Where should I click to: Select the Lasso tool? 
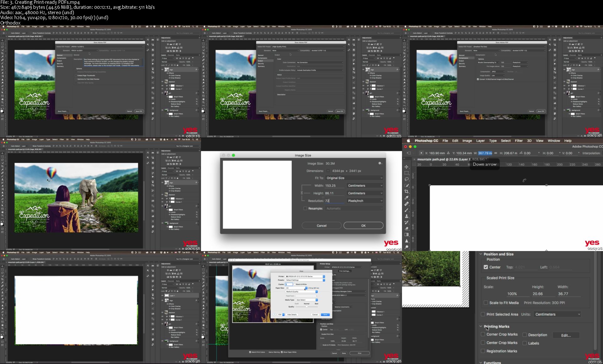(407, 179)
